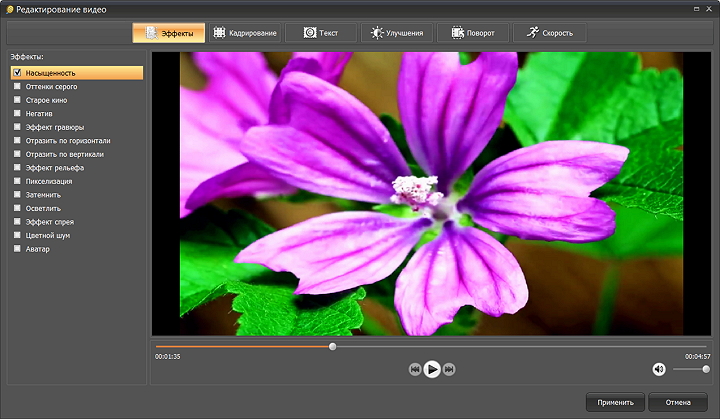The height and width of the screenshot is (419, 720).
Task: Tick the Осветлить checkbox
Action: click(x=17, y=208)
